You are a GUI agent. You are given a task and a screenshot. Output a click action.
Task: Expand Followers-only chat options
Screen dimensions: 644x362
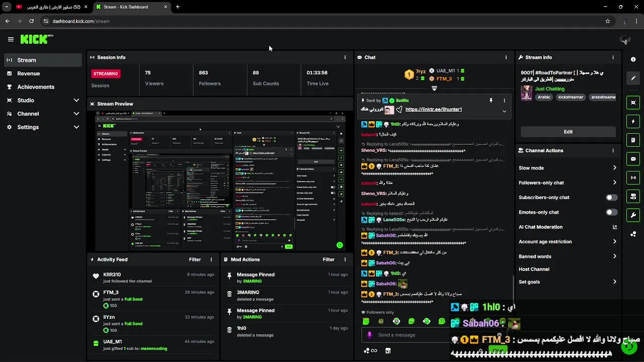click(615, 183)
